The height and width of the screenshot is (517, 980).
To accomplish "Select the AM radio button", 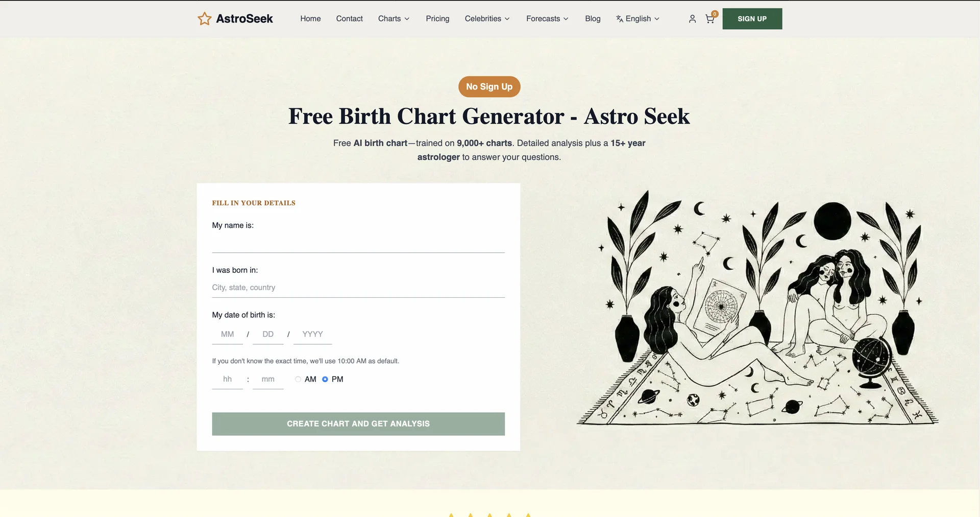I will pyautogui.click(x=298, y=379).
